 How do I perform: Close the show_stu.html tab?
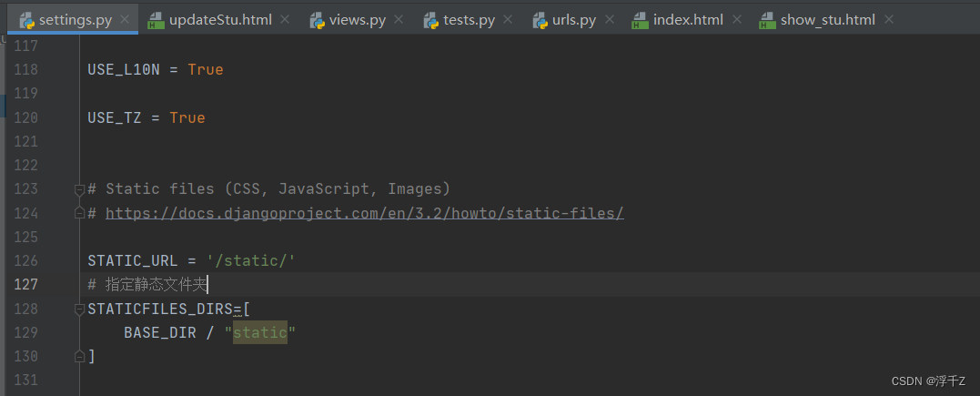coord(888,20)
